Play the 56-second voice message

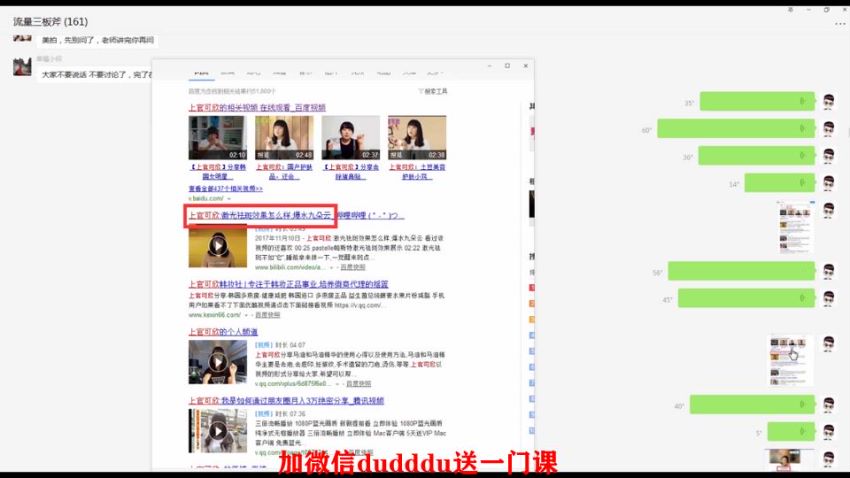point(741,271)
